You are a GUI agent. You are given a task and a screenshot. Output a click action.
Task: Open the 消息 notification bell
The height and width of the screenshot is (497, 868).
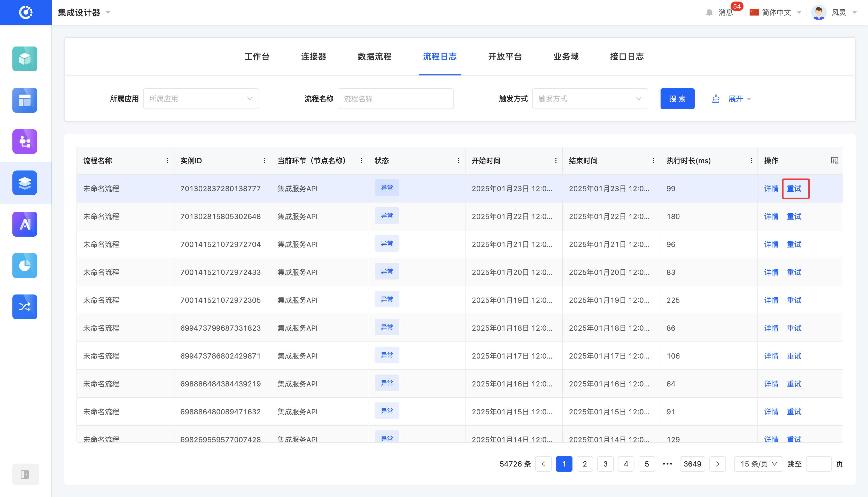tap(709, 13)
